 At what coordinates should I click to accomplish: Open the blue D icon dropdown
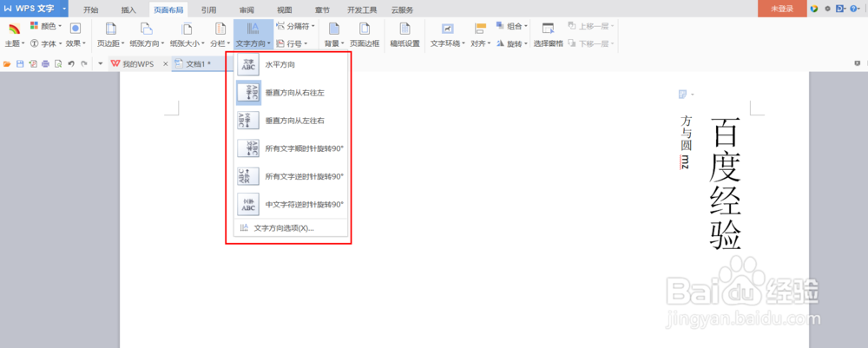[841, 9]
